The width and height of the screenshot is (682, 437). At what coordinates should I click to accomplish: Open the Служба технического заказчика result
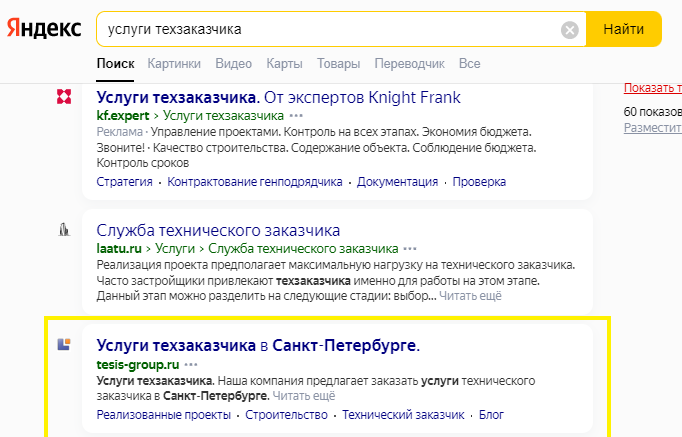tap(218, 230)
